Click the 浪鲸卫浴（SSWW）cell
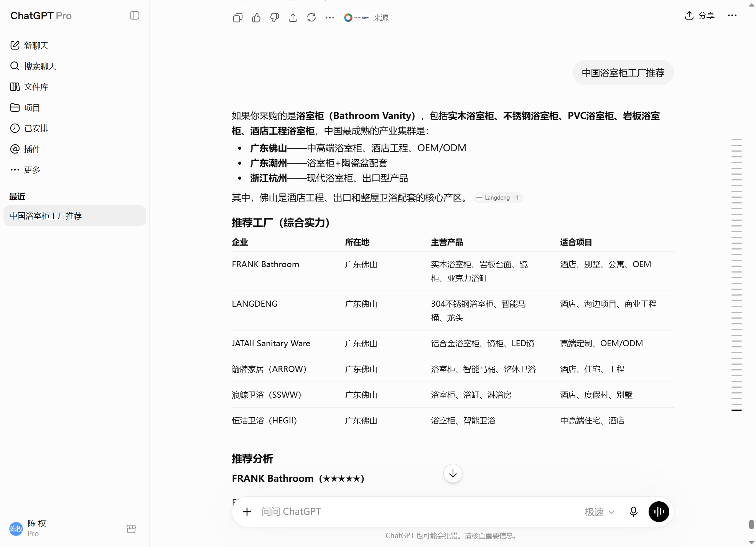Image resolution: width=756 pixels, height=547 pixels. (x=267, y=395)
